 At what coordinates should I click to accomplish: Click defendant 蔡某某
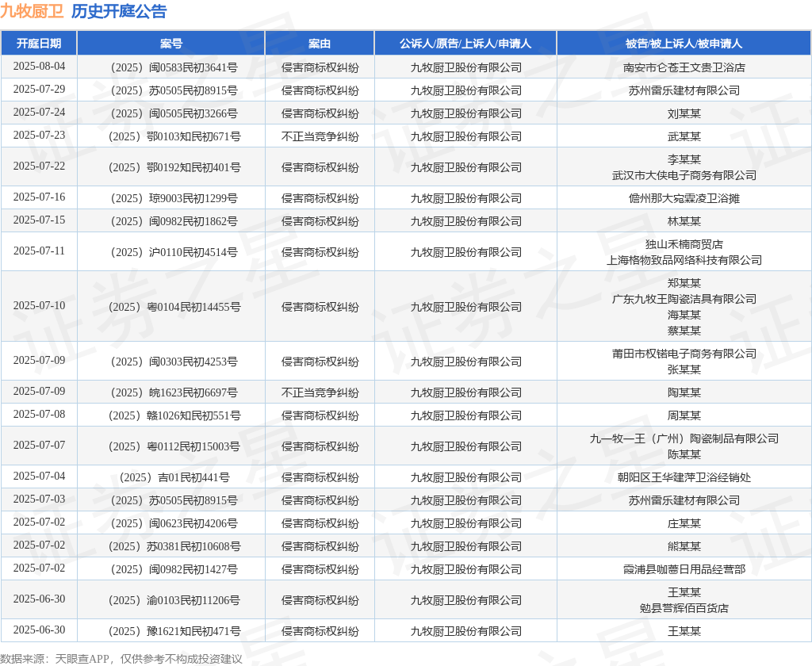tap(684, 331)
